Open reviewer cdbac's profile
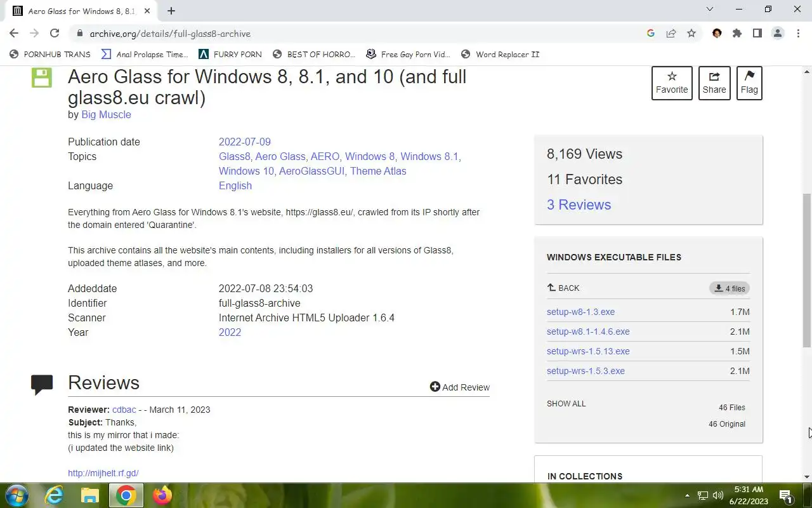The width and height of the screenshot is (812, 508). 124,410
